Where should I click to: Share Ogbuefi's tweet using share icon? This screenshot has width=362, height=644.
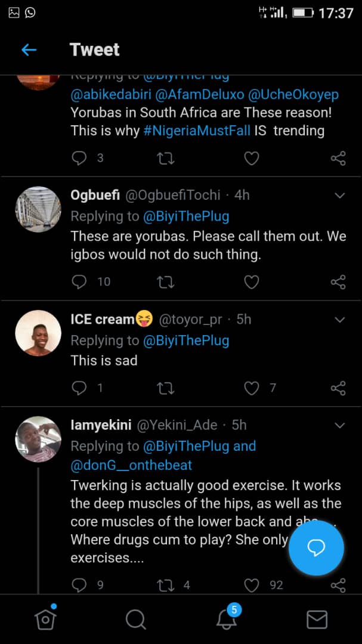coord(338,282)
